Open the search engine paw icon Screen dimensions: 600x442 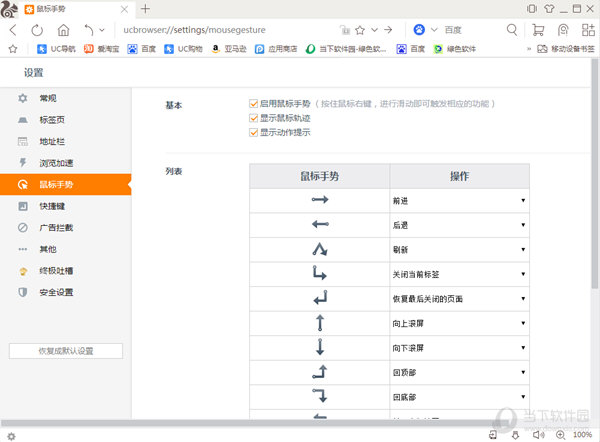[419, 29]
